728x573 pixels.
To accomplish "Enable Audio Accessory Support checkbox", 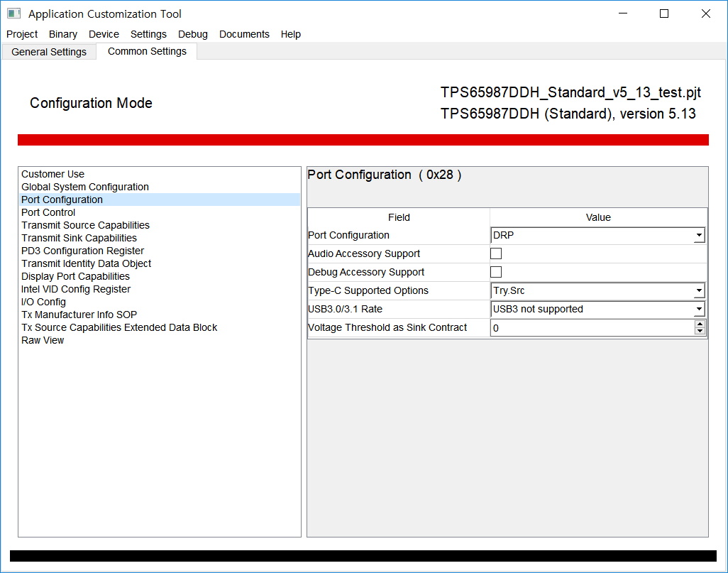I will (x=496, y=253).
